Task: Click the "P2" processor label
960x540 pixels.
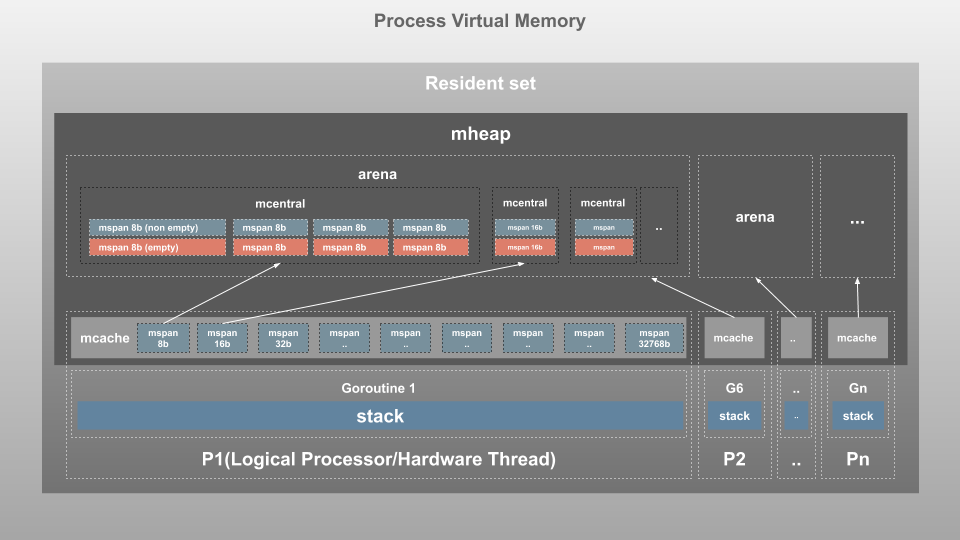Action: (x=733, y=460)
